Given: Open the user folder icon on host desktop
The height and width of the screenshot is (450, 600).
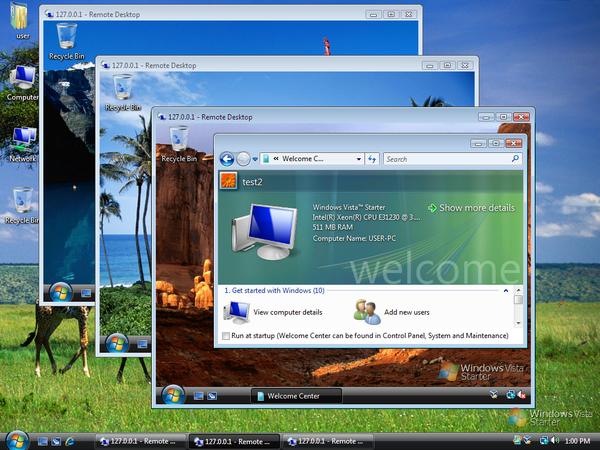Looking at the screenshot, I should click(20, 19).
